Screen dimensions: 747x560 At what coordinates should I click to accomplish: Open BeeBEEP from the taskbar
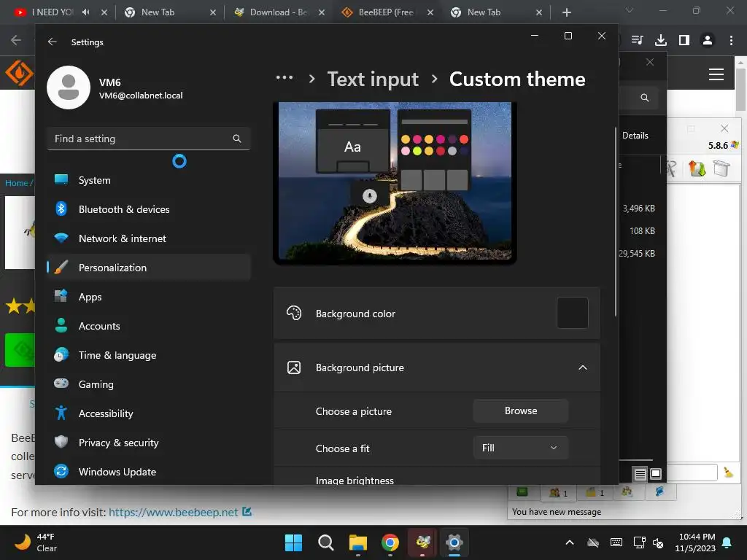coord(422,542)
